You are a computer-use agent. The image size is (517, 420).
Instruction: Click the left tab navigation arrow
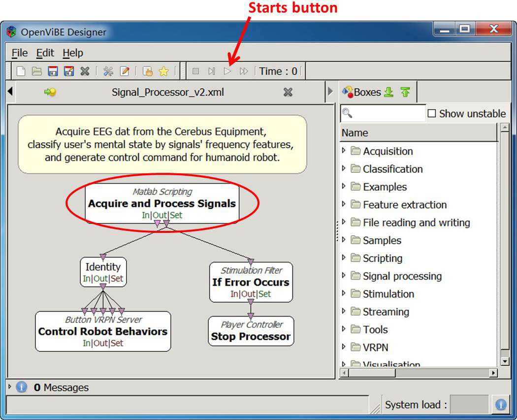(x=10, y=91)
